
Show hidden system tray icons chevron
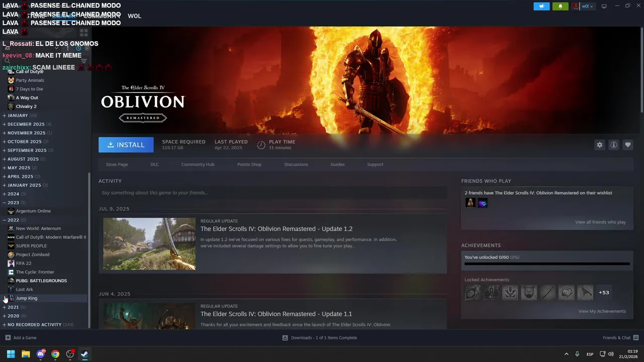click(x=566, y=354)
